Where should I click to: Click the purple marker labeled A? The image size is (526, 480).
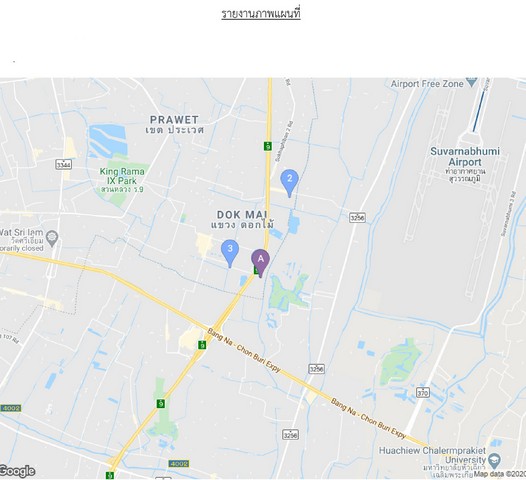(x=260, y=263)
